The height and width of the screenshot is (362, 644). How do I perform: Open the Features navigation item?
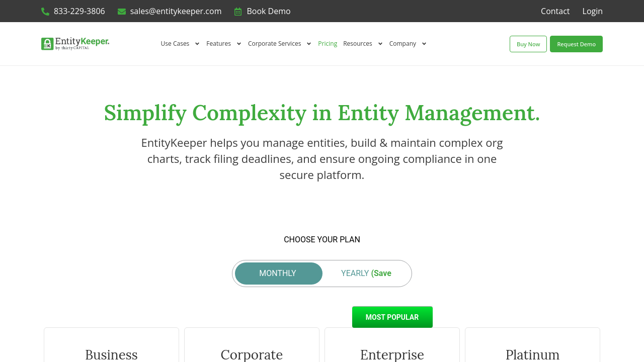click(x=218, y=44)
